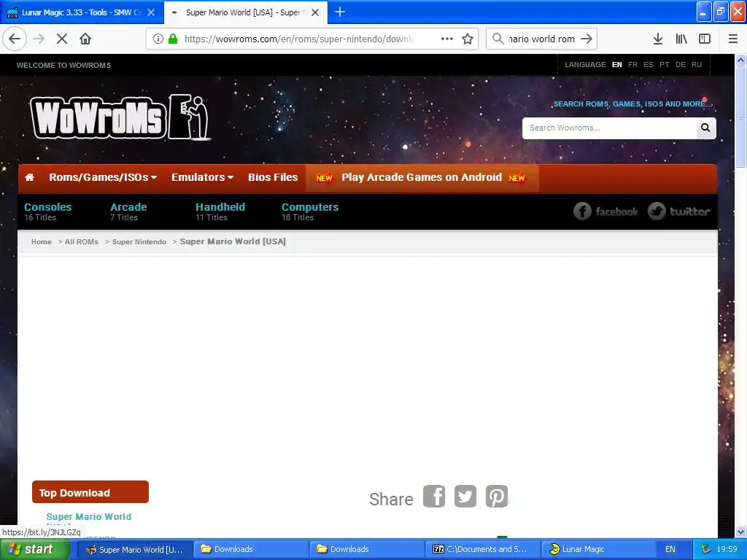Screen dimensions: 747x560
Task: Toggle the Firefox sidebar view
Action: (x=705, y=39)
